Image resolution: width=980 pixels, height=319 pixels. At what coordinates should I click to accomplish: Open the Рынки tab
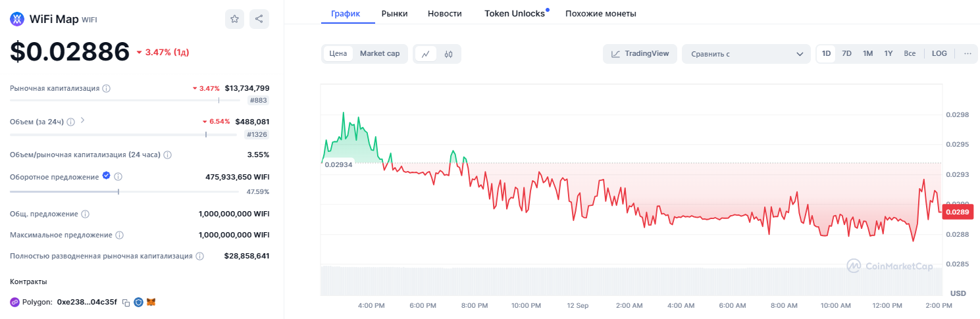pos(394,13)
